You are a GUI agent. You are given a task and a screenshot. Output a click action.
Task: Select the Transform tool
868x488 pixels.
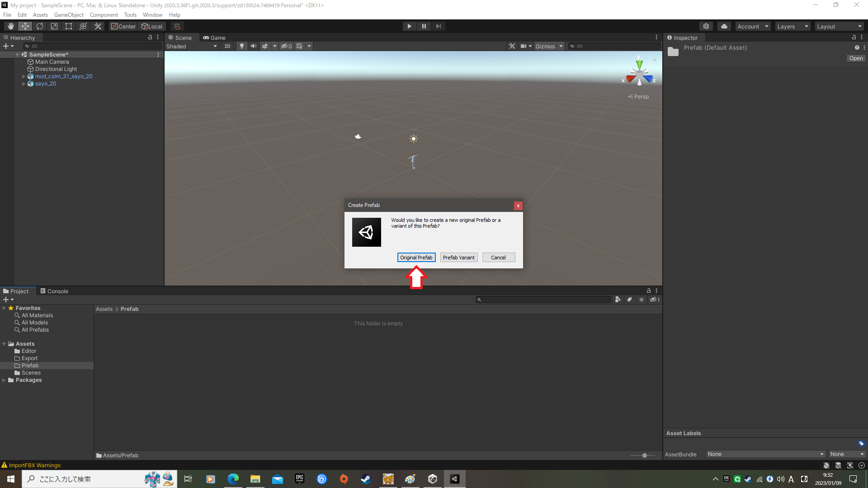[x=83, y=26]
